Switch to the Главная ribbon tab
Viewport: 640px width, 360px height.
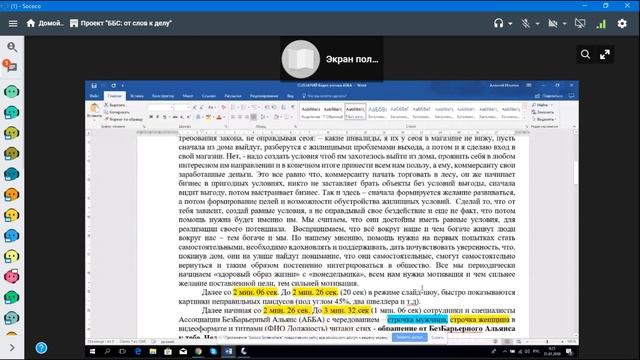coord(114,96)
